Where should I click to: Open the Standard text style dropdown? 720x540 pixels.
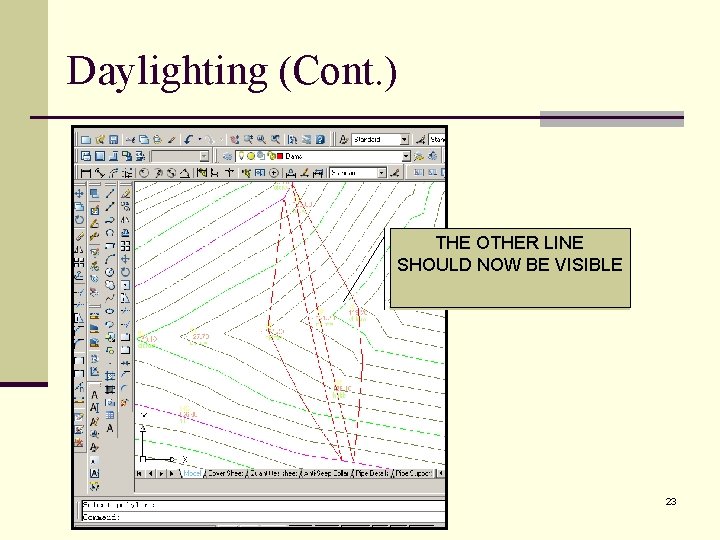point(380,140)
